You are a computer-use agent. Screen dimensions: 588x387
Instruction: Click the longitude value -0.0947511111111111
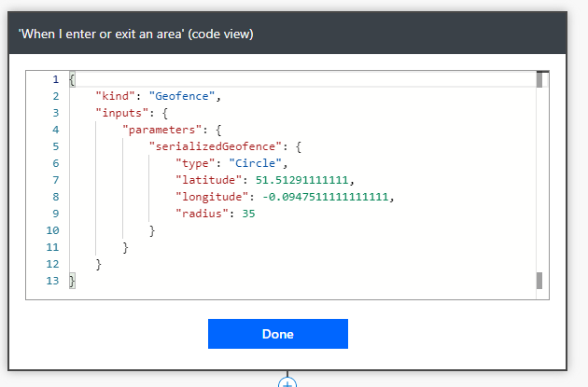point(325,197)
